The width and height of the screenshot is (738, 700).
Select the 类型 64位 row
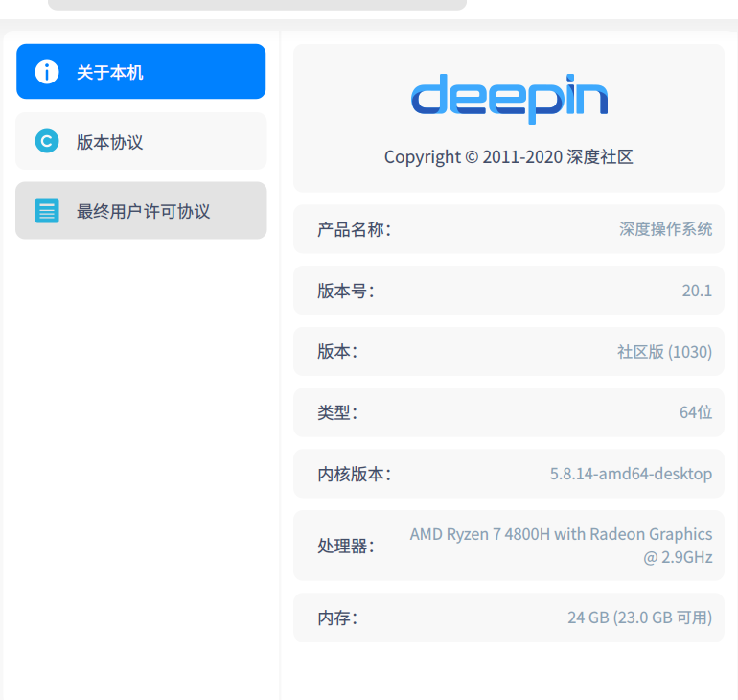point(508,412)
